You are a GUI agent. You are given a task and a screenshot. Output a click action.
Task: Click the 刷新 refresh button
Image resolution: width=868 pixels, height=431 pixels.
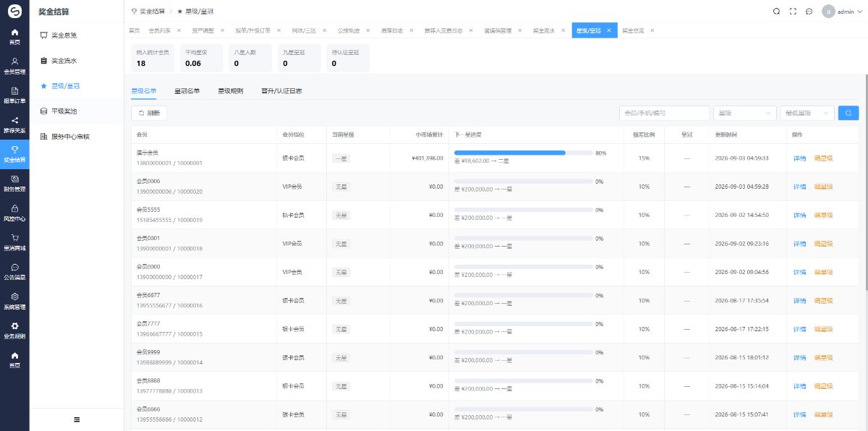(x=149, y=113)
